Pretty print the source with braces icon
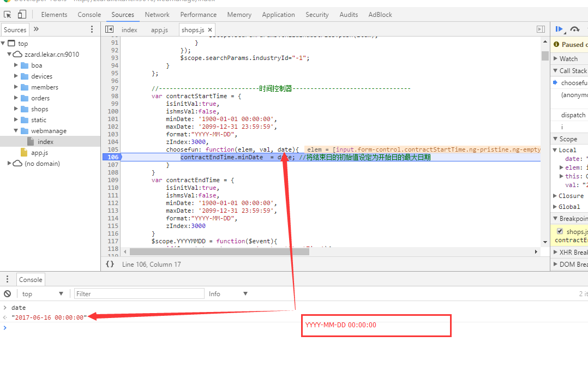Viewport: 588px width, 378px height. pos(110,264)
